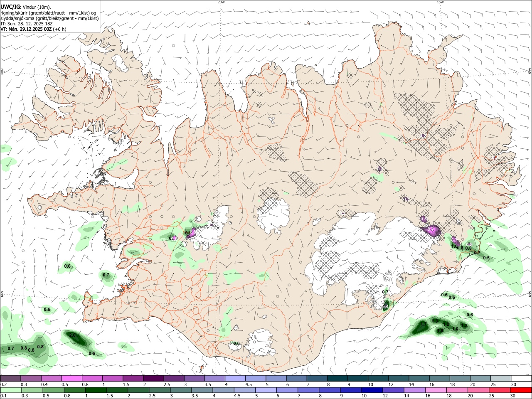
Task: Click the '0.5' precipitation value off the east coast
Action: click(x=486, y=258)
